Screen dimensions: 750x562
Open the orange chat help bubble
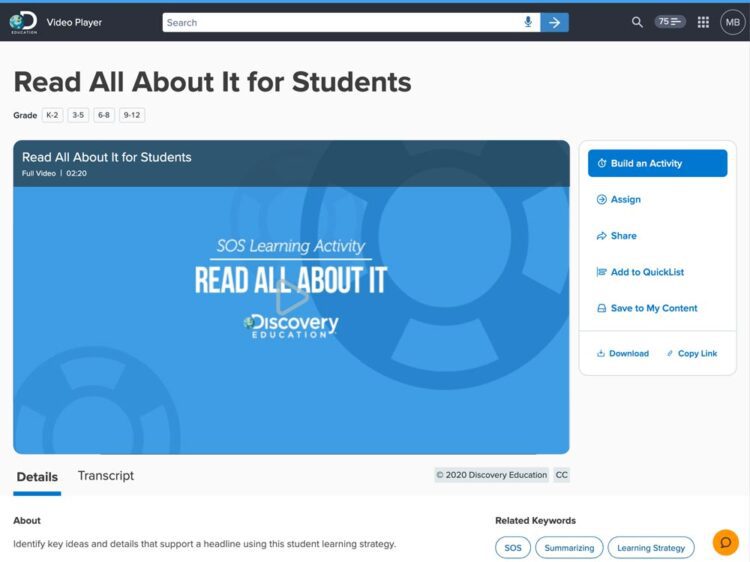(x=726, y=542)
